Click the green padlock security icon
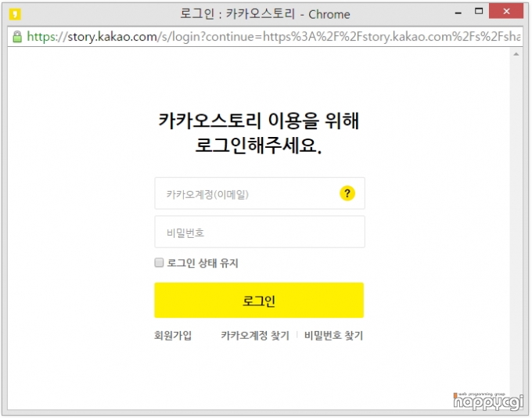 pyautogui.click(x=17, y=36)
